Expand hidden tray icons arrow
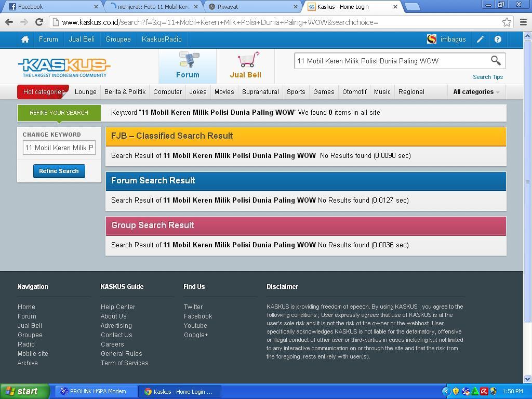532x399 pixels. click(446, 392)
